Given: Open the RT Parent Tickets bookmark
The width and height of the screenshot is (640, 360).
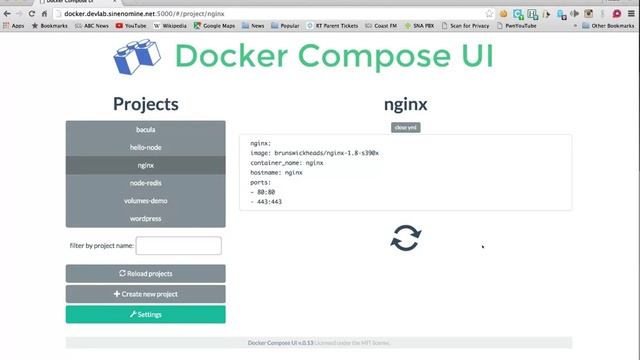Looking at the screenshot, I should click(332, 26).
